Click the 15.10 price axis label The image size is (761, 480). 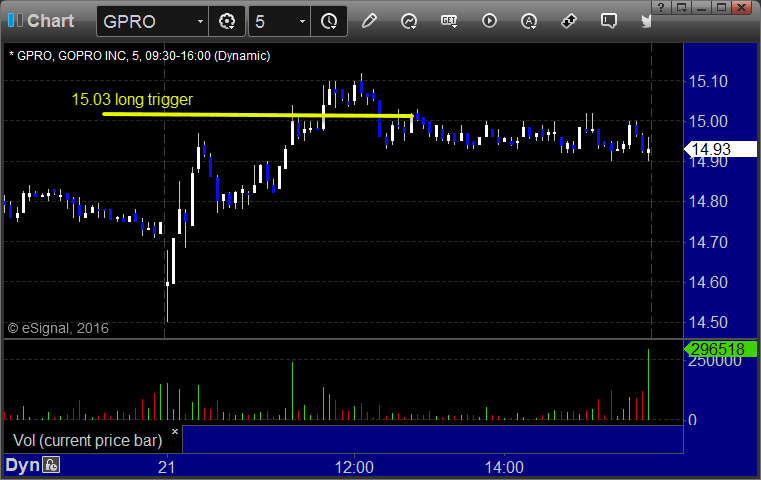point(708,81)
